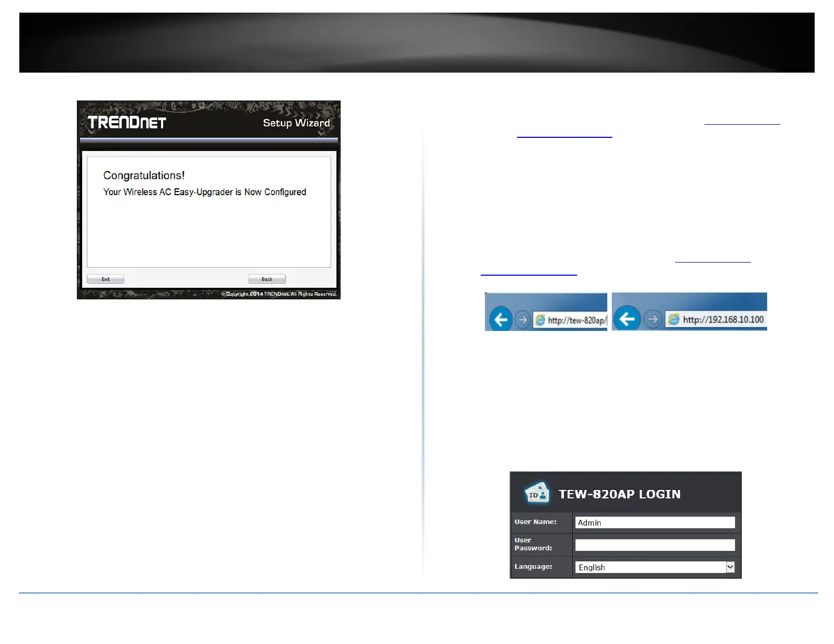Click the 'User Password:' label
Viewport: 834px width, 644px height.
coord(533,544)
